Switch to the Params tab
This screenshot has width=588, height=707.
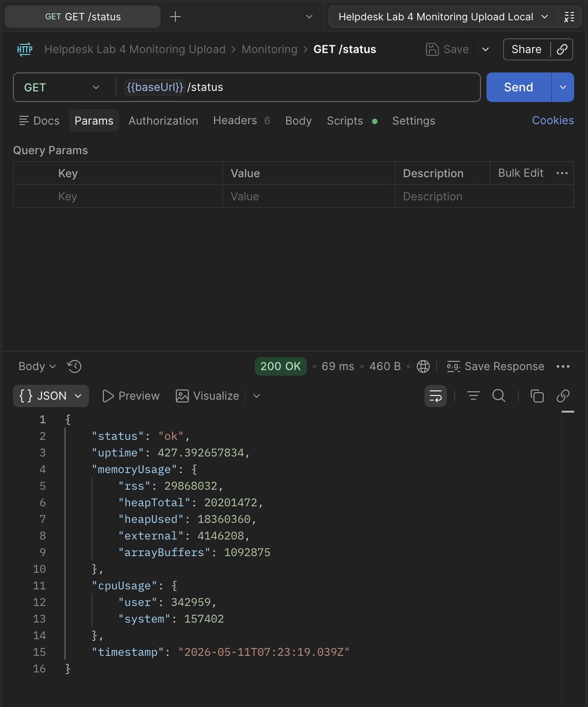94,121
